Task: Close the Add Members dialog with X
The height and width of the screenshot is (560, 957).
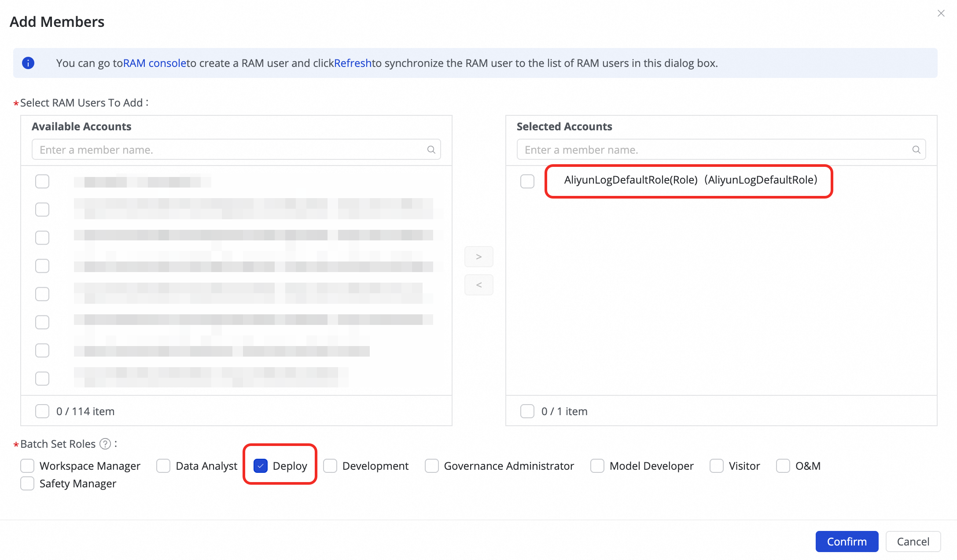Action: click(941, 13)
